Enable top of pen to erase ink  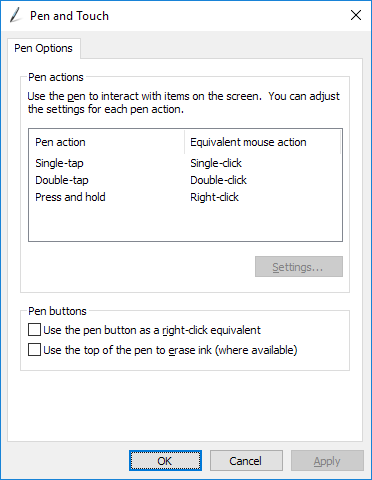34,350
